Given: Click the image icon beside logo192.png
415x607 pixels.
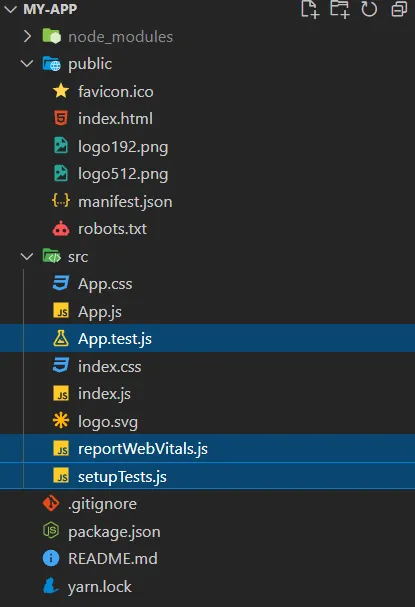Looking at the screenshot, I should (61, 146).
